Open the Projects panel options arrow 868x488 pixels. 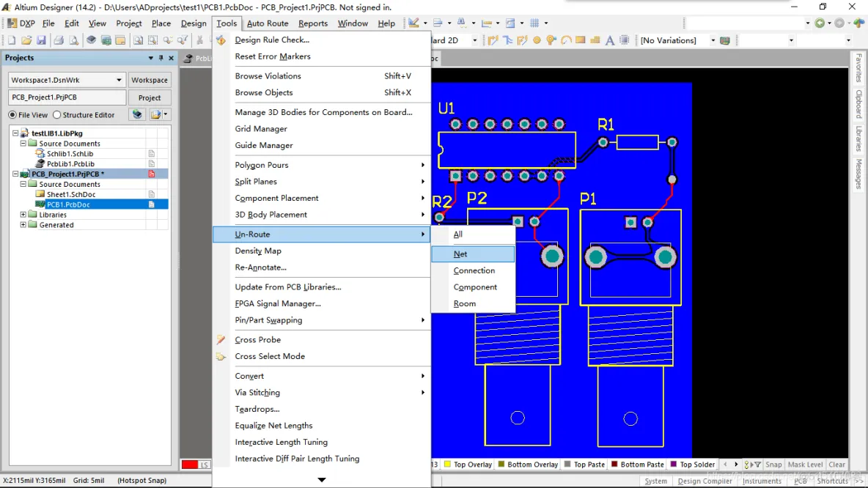click(150, 58)
